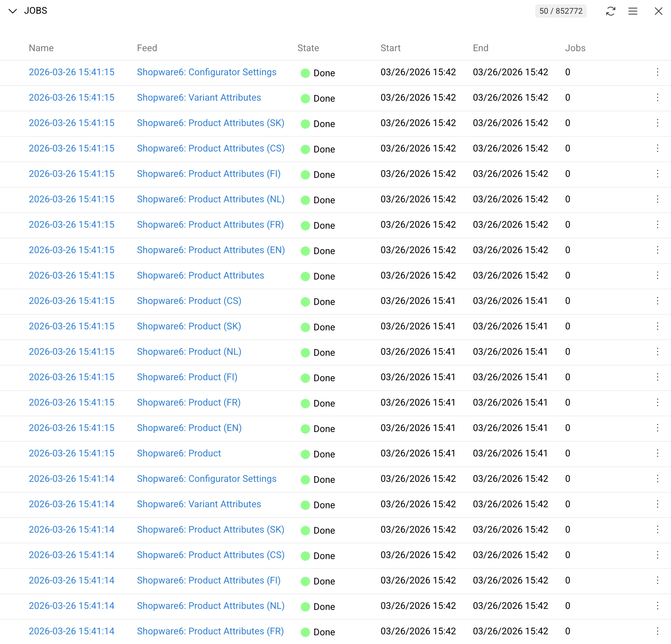Open job name 2026-03-26 15:41:14 for Product Attributes (NL)

pos(72,606)
